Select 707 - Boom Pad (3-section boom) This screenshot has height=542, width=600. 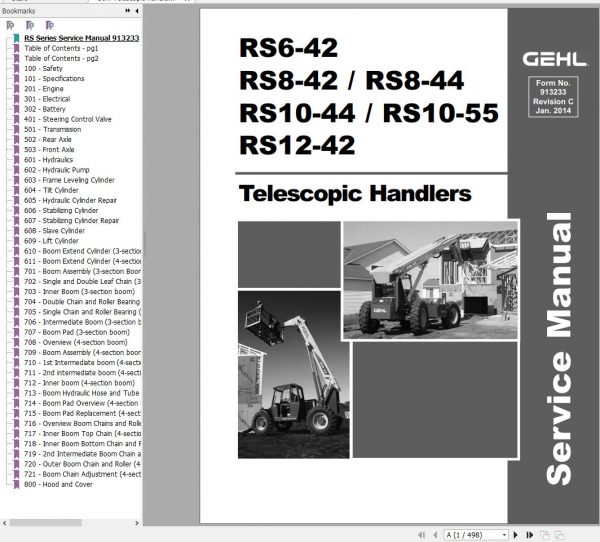tap(77, 332)
